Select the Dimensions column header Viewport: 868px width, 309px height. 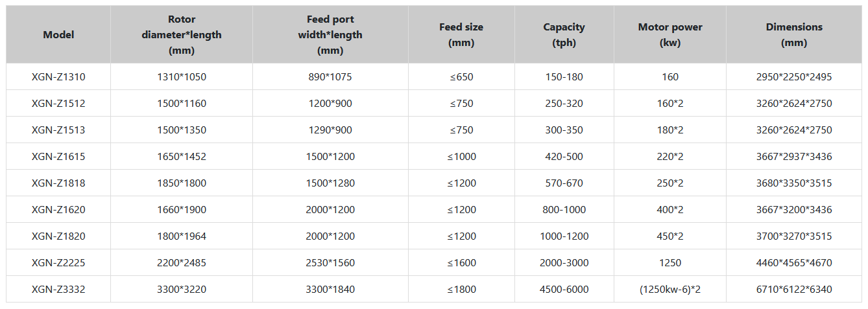click(794, 35)
